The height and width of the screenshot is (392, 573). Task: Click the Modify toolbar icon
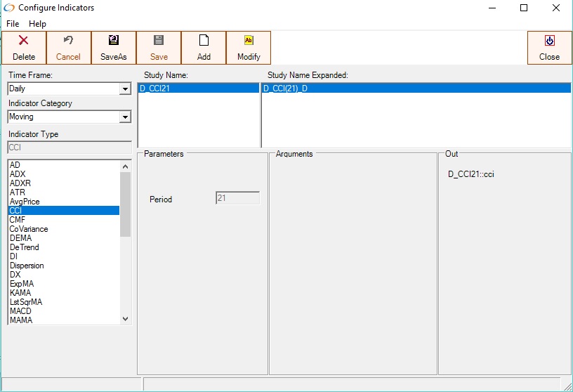(249, 41)
